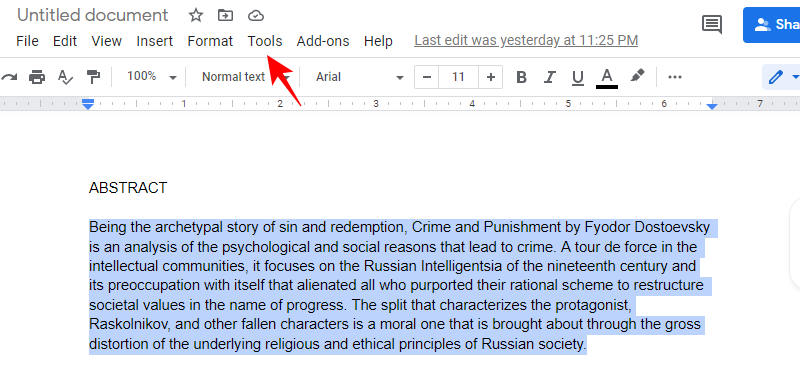Click the font size field showing 11

[458, 77]
